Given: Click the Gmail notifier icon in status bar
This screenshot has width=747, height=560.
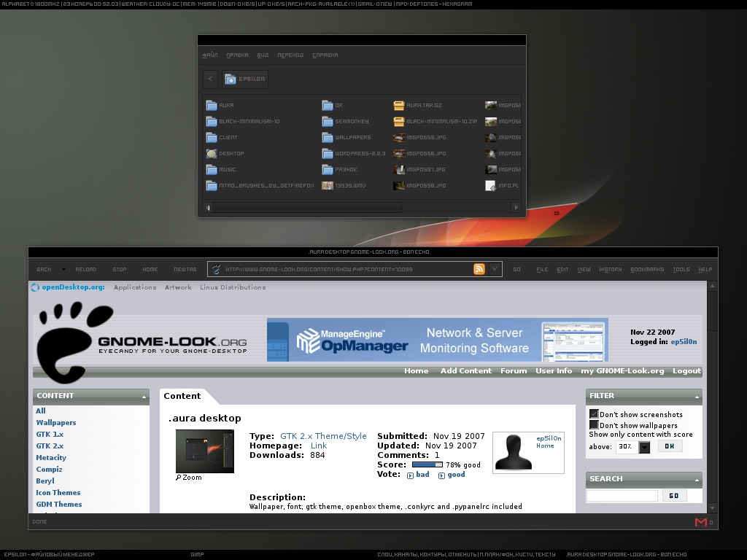Looking at the screenshot, I should tap(701, 522).
